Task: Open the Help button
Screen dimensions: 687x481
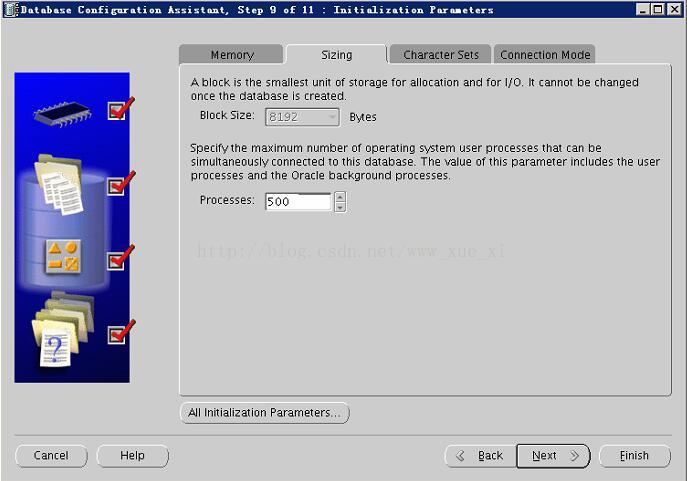Action: tap(132, 456)
